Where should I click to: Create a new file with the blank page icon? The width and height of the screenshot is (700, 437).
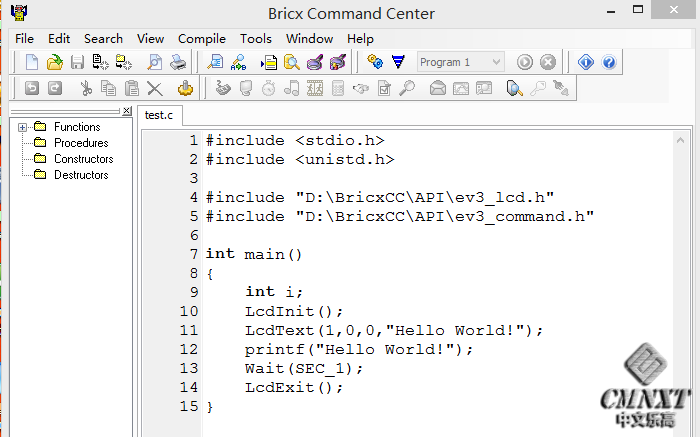coord(32,62)
